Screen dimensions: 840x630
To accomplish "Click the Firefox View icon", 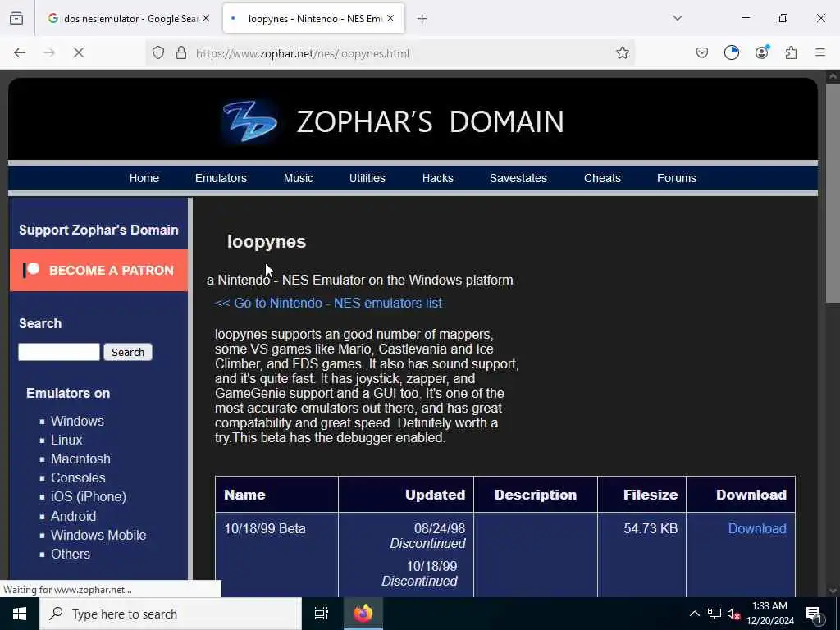I will (x=16, y=18).
